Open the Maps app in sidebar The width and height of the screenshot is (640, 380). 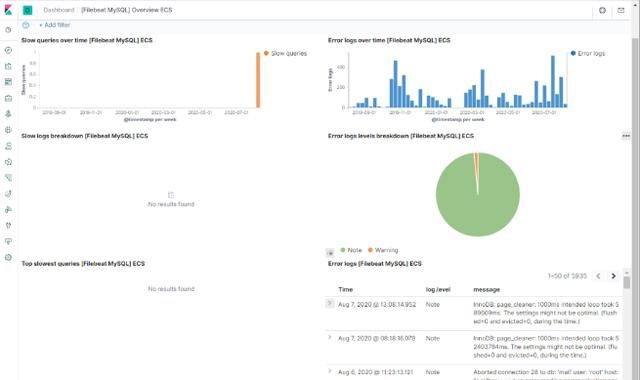pos(8,114)
